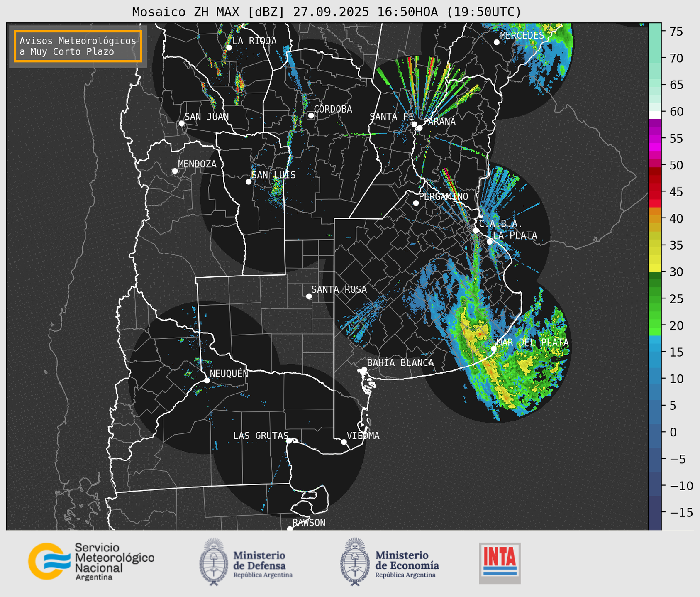700x597 pixels.
Task: Click the PARANÁ city marker dot
Action: [420, 128]
